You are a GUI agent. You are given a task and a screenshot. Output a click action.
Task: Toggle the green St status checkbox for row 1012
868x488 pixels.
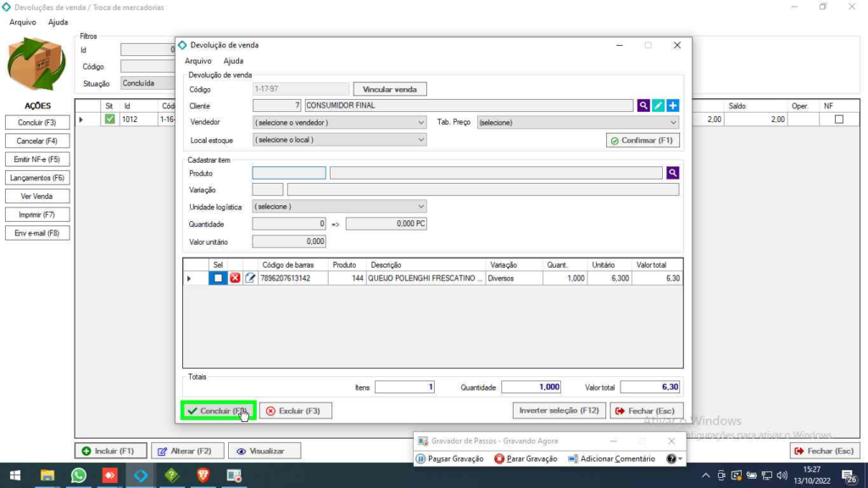pos(109,119)
